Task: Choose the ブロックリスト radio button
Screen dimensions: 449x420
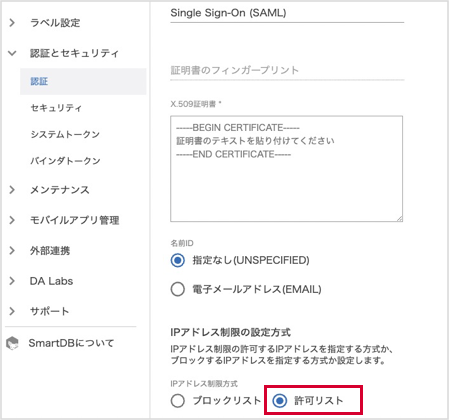Action: (x=178, y=400)
